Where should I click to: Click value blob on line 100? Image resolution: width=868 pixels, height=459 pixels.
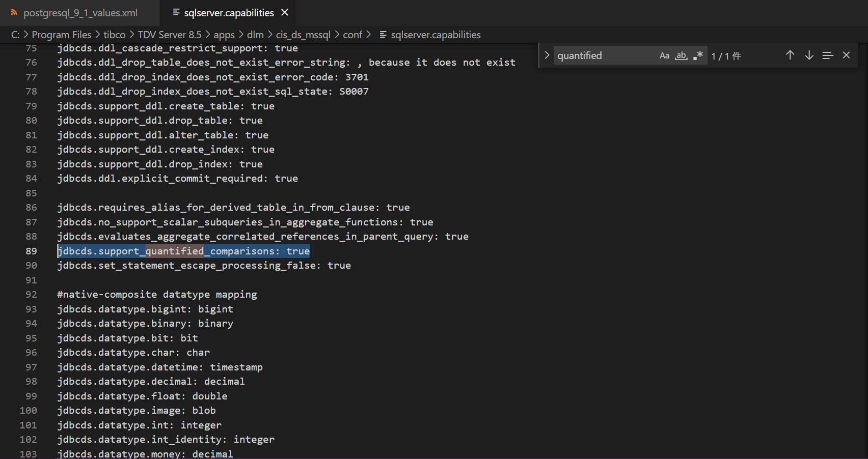(204, 411)
